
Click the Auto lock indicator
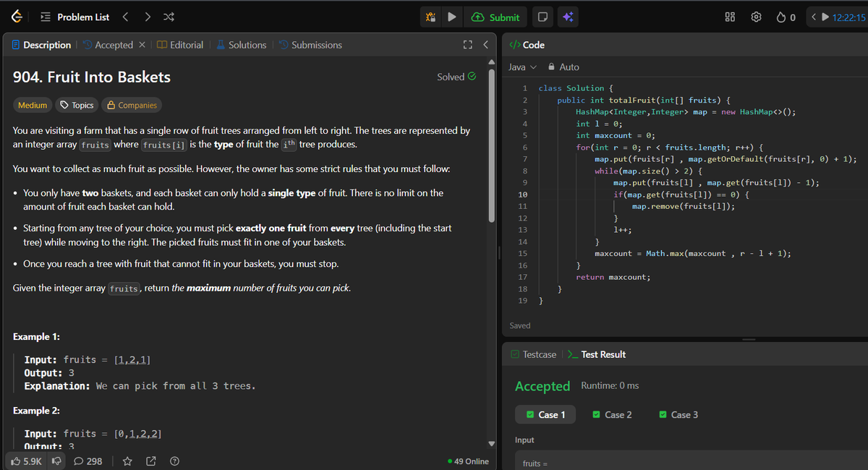[564, 67]
